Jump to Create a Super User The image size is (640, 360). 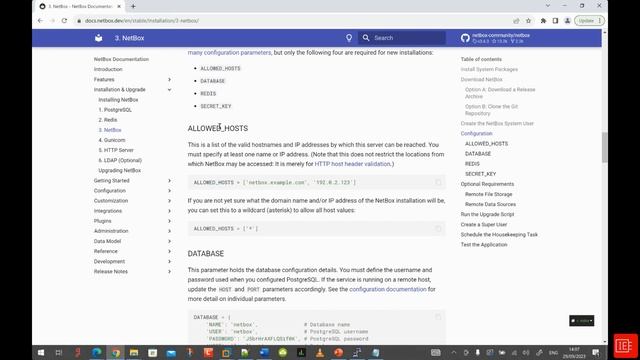[484, 224]
